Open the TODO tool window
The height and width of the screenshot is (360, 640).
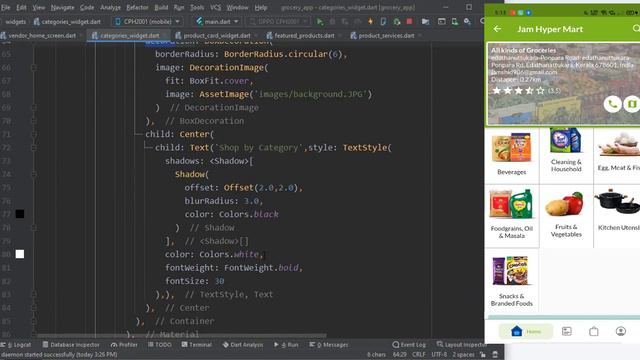click(x=160, y=345)
